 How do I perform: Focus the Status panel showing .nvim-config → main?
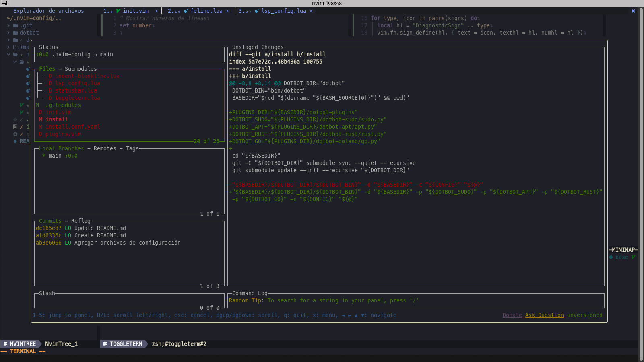tap(129, 54)
